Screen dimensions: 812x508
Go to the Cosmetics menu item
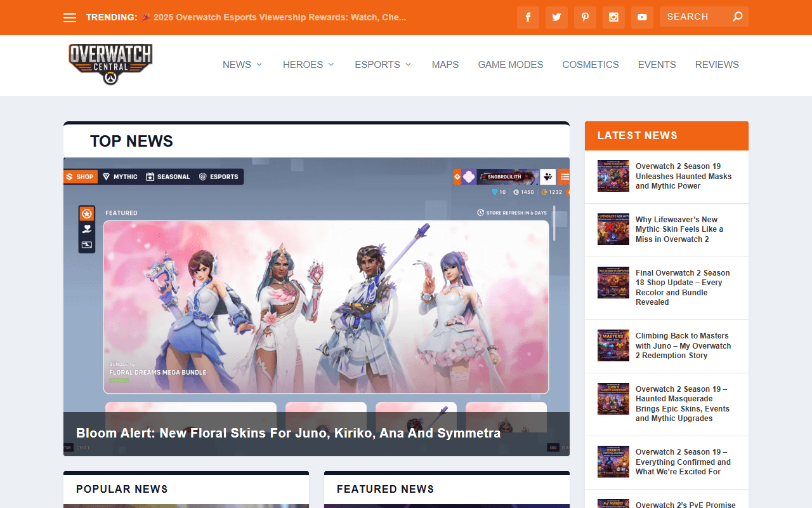(x=591, y=65)
